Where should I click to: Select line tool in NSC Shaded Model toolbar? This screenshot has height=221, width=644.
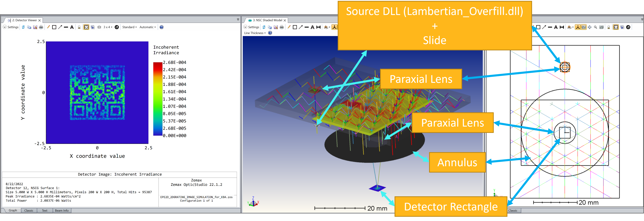[x=306, y=27]
